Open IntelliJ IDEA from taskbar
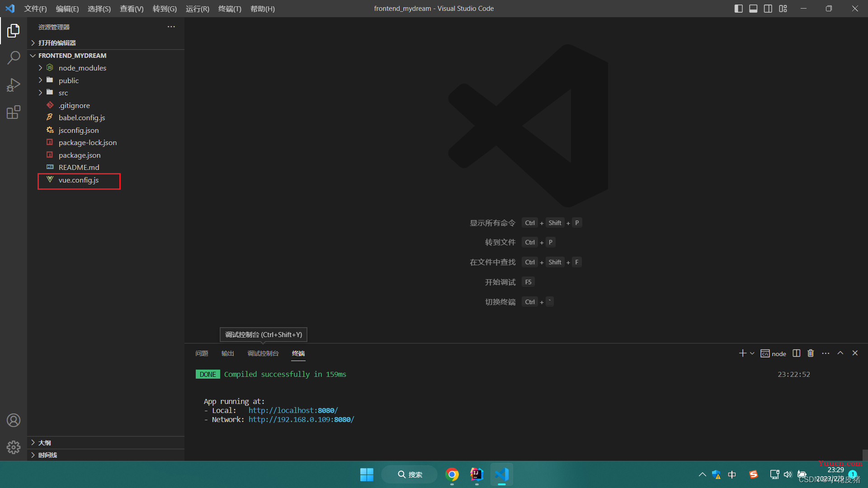The height and width of the screenshot is (488, 868). tap(476, 474)
